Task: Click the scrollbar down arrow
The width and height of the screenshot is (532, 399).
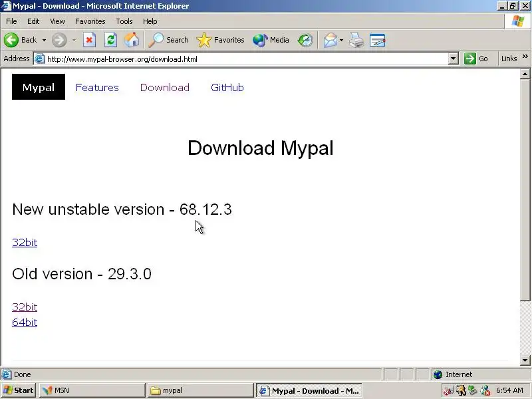Action: click(x=525, y=360)
